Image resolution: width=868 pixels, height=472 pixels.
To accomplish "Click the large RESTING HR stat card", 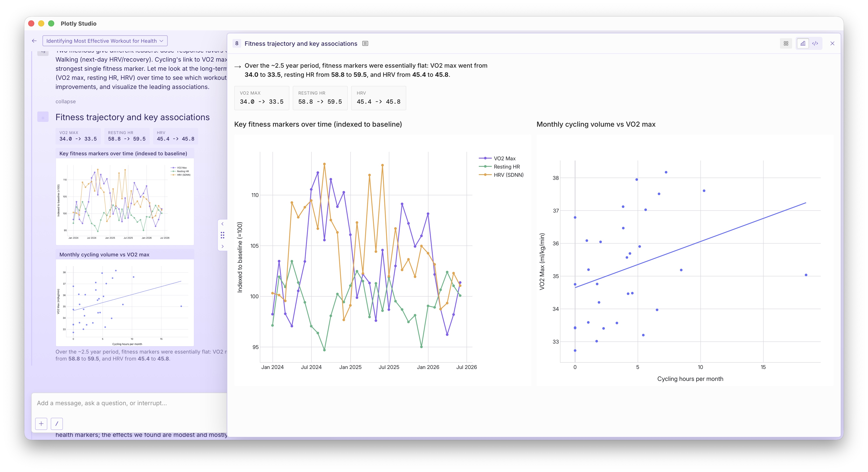I will pyautogui.click(x=320, y=98).
